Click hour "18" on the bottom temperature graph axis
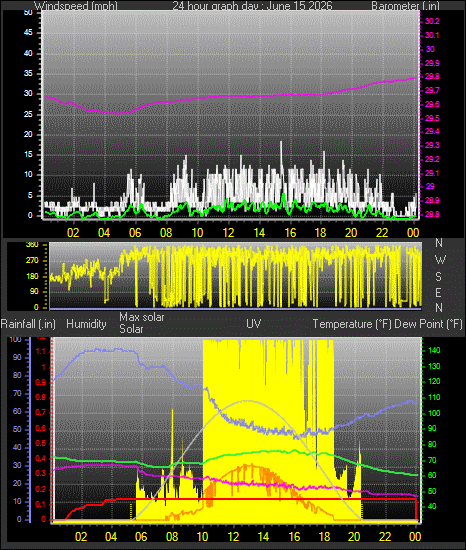 [324, 537]
